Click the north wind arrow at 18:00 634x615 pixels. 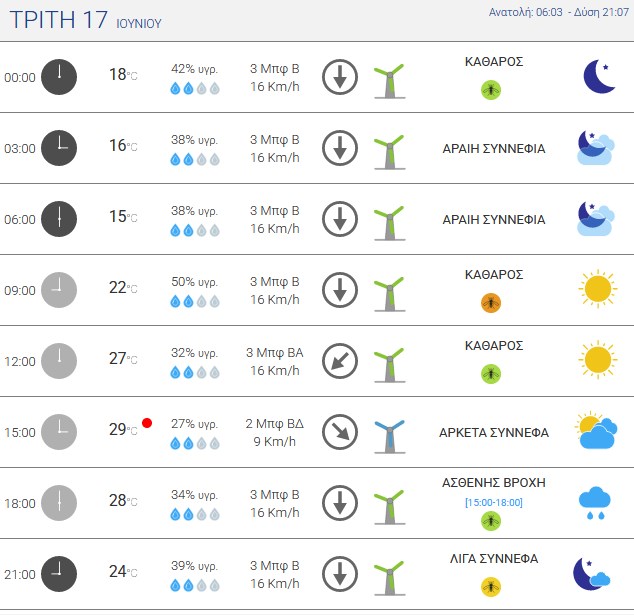click(x=340, y=503)
